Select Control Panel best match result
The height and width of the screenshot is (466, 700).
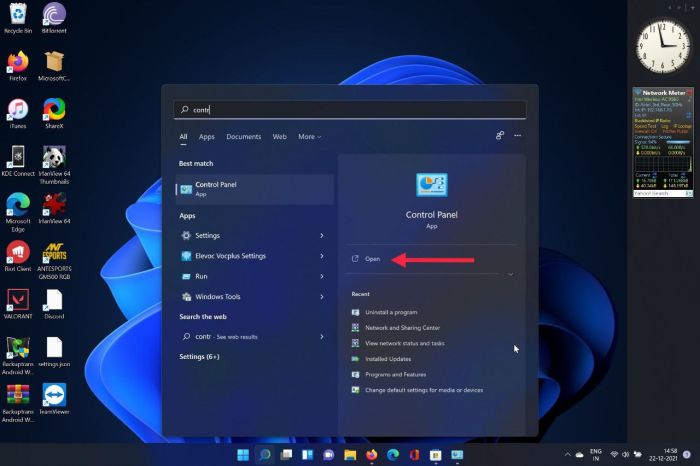coord(254,189)
